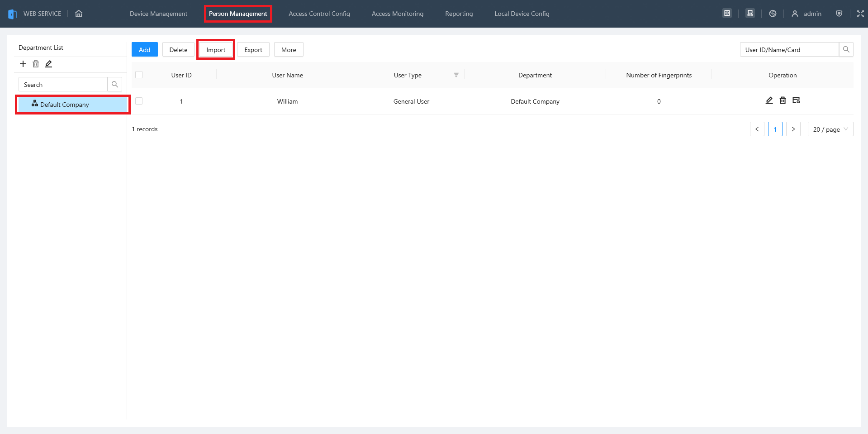
Task: Click the WEB SERVICE title text
Action: [x=42, y=14]
